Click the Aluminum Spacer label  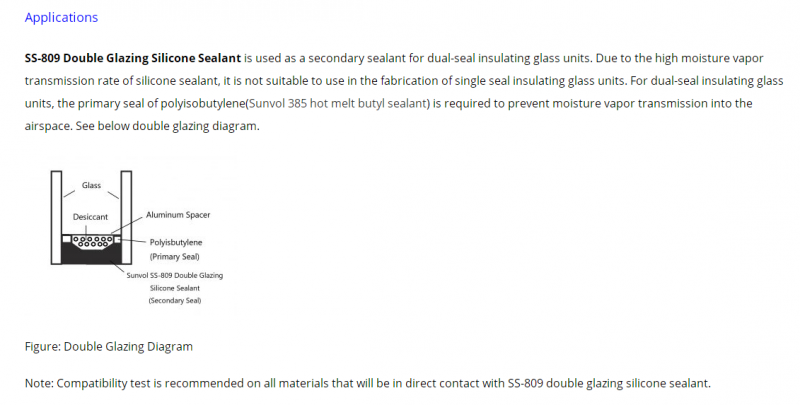(178, 215)
